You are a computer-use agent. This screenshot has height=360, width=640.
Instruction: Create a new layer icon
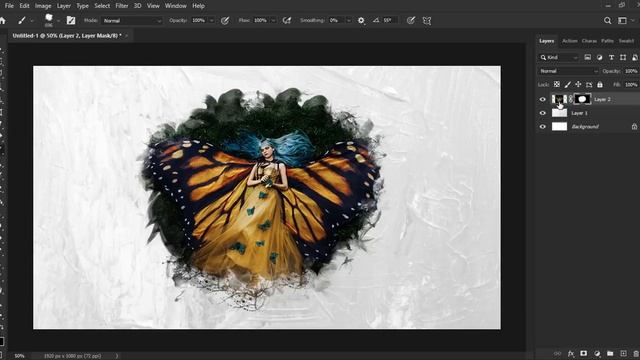[x=623, y=353]
